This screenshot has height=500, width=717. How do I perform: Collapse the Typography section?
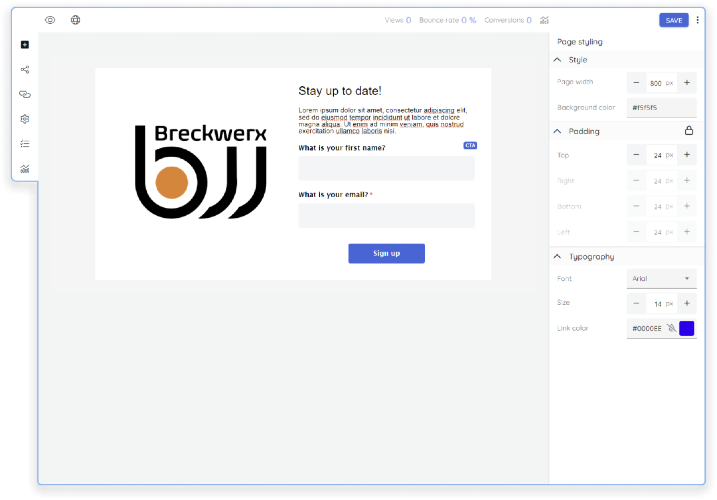557,257
